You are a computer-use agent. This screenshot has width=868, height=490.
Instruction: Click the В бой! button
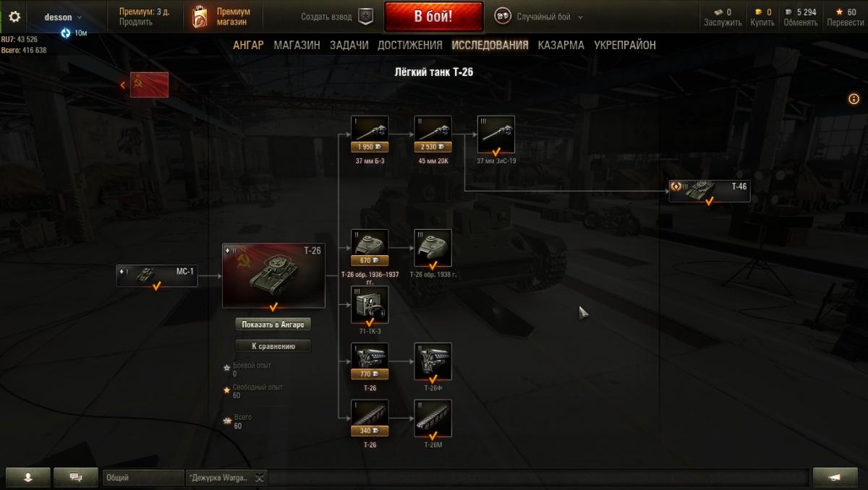point(434,17)
